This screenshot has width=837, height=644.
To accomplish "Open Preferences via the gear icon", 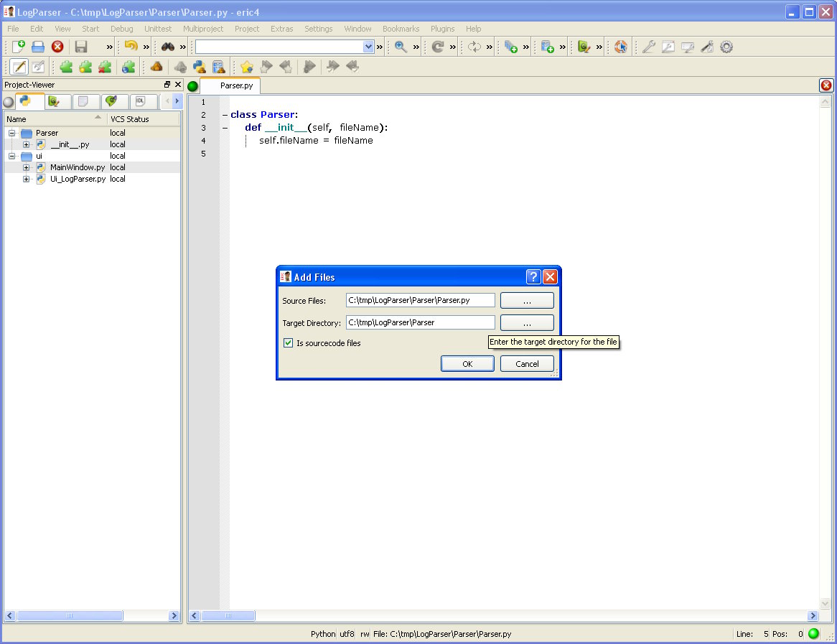I will pos(726,47).
